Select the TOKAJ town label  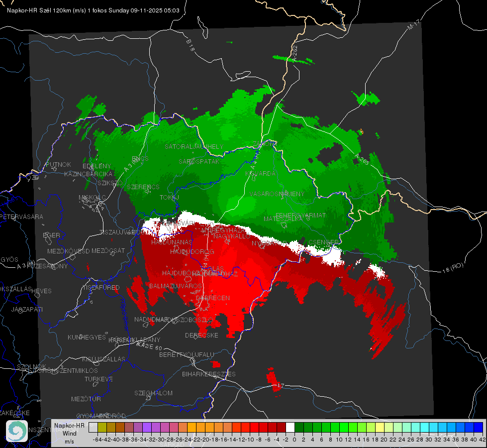point(169,198)
